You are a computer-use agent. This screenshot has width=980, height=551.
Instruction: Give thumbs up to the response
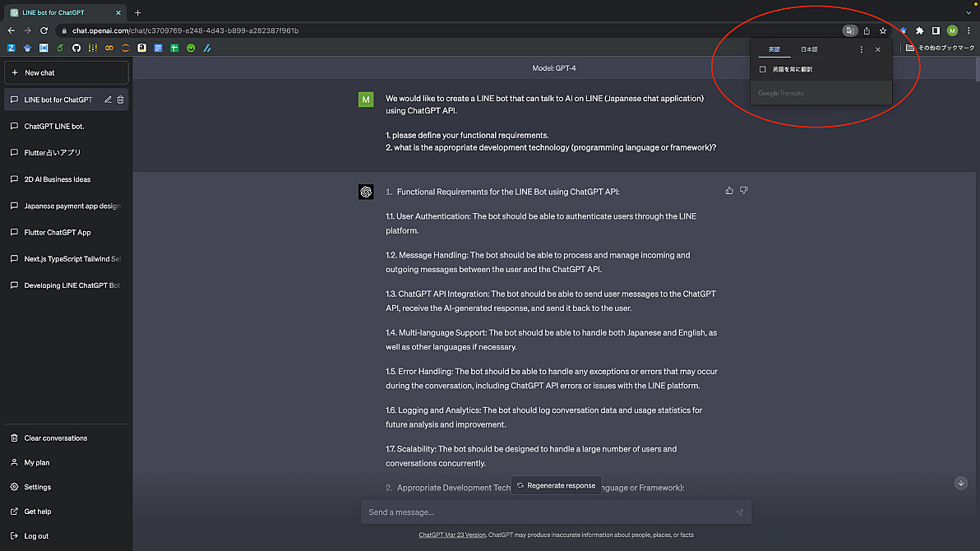point(728,190)
